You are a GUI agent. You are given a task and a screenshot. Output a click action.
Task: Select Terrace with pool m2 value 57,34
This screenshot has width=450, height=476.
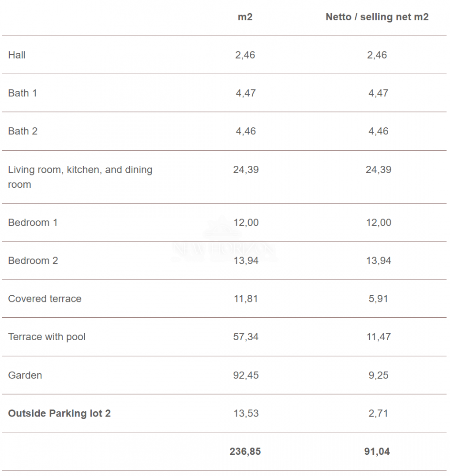(x=246, y=337)
